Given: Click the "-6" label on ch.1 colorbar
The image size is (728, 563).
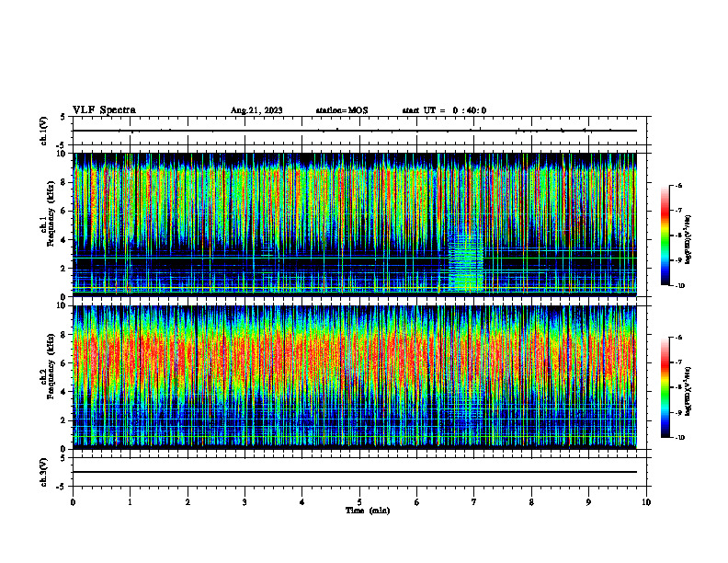Looking at the screenshot, I should pyautogui.click(x=679, y=185).
